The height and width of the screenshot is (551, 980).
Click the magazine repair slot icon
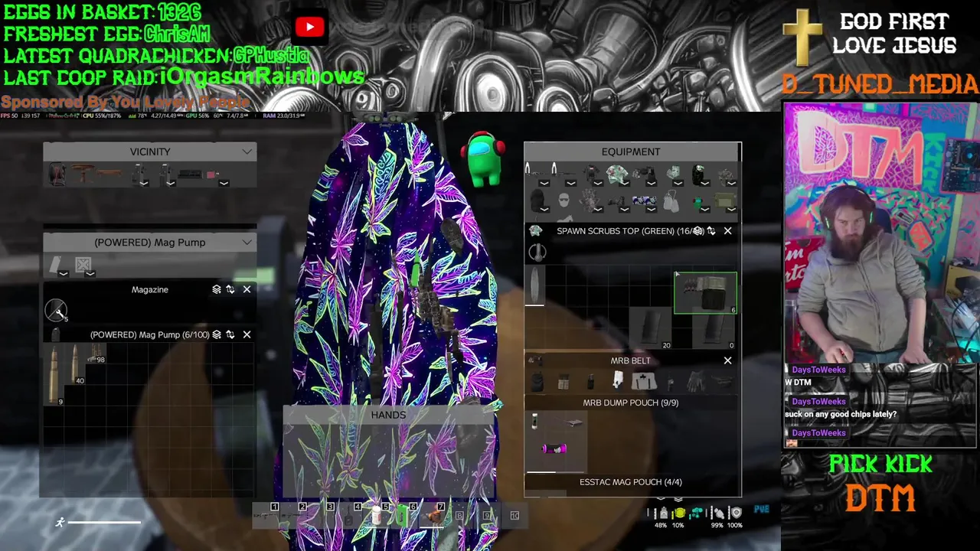[56, 310]
